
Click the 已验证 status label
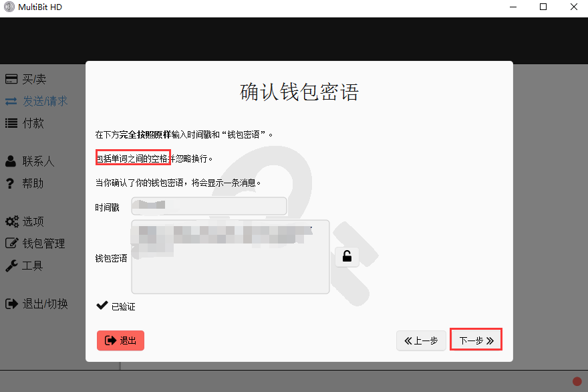coord(124,307)
